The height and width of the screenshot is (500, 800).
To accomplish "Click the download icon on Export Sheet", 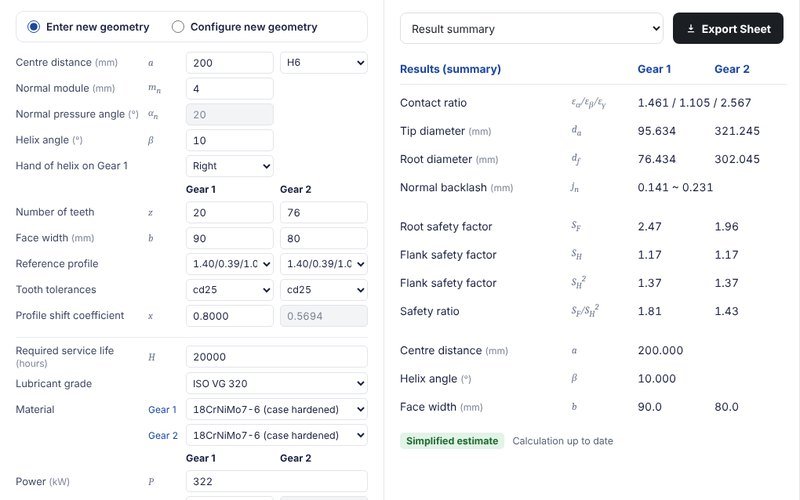I will pyautogui.click(x=690, y=29).
